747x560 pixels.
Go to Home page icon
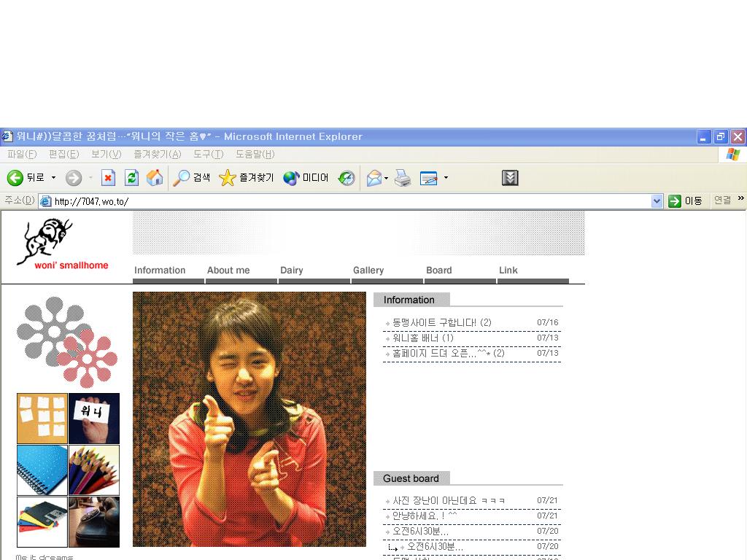(155, 178)
